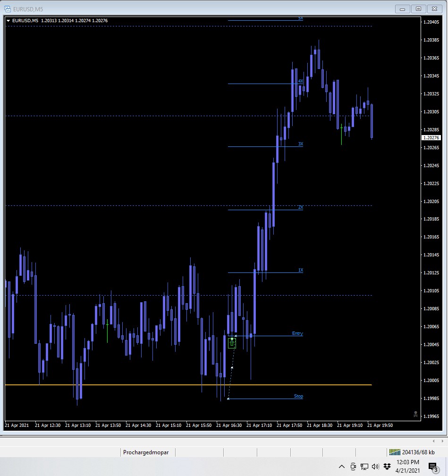The image size is (448, 476).
Task: Open the Dropbox tray icon
Action: click(387, 466)
